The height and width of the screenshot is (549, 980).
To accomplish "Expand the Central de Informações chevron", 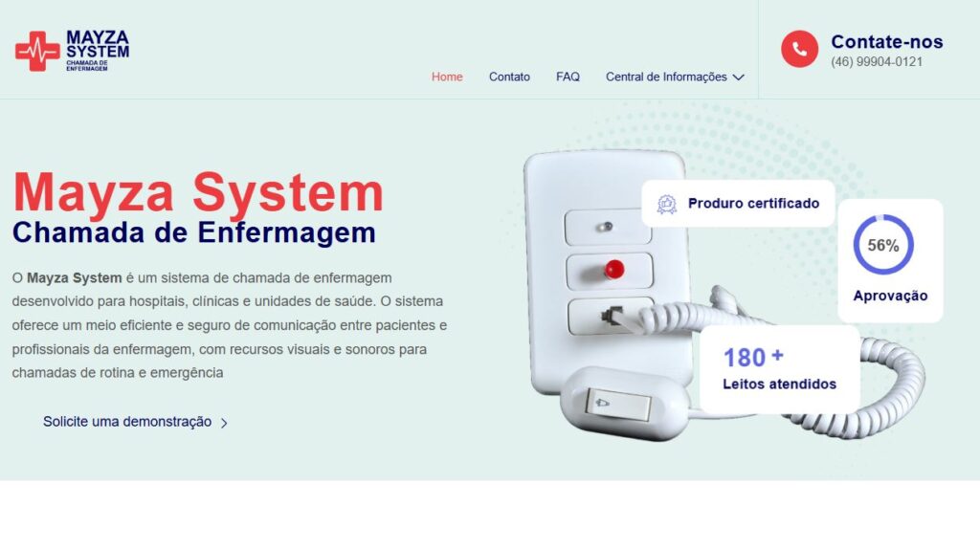I will 739,77.
